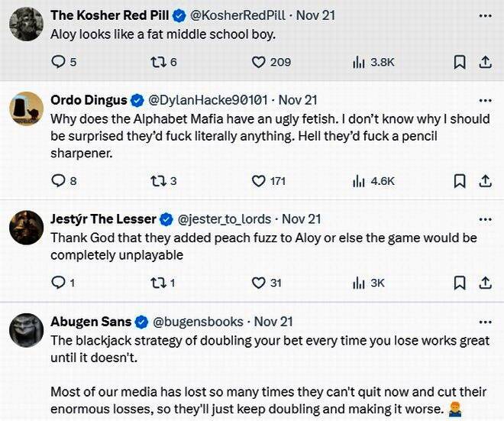Open Abugen Sans's profile name link
Viewport: 504px width, 421px height.
click(x=90, y=322)
